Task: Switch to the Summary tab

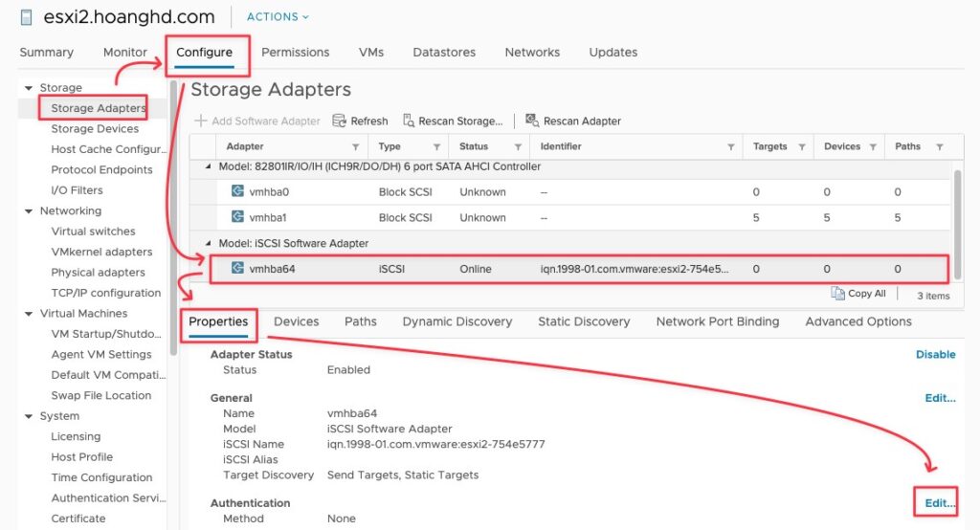Action: tap(46, 53)
